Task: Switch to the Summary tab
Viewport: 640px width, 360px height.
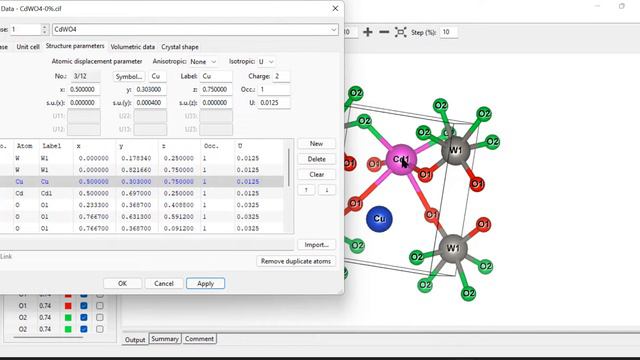Action: pyautogui.click(x=165, y=339)
